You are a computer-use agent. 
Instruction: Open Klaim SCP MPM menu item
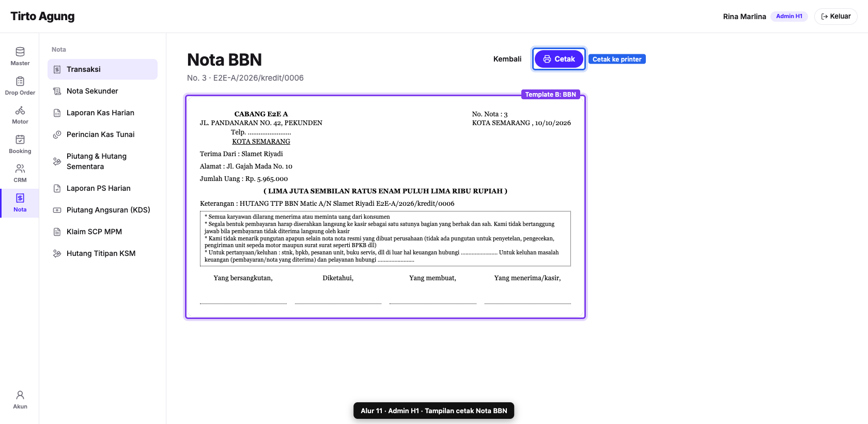coord(102,232)
